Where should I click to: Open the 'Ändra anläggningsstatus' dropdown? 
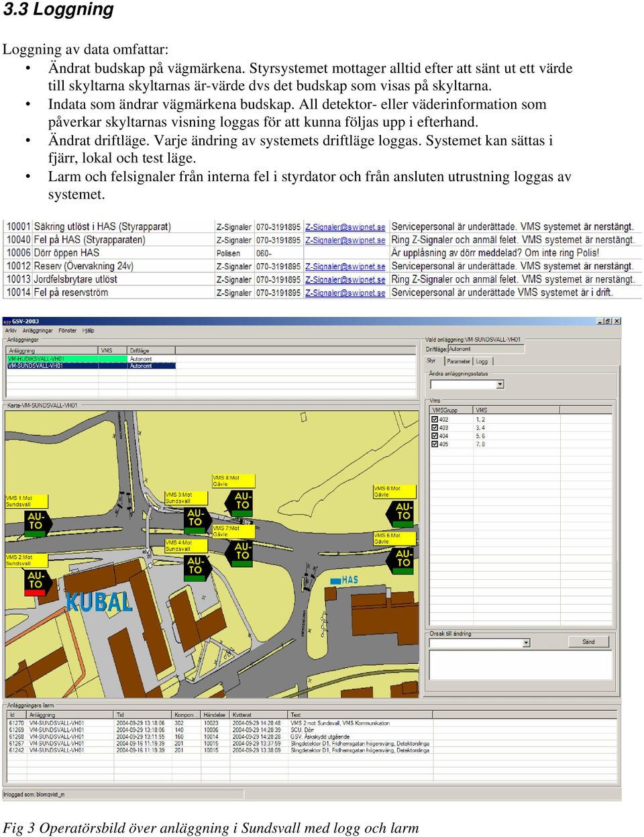point(500,385)
